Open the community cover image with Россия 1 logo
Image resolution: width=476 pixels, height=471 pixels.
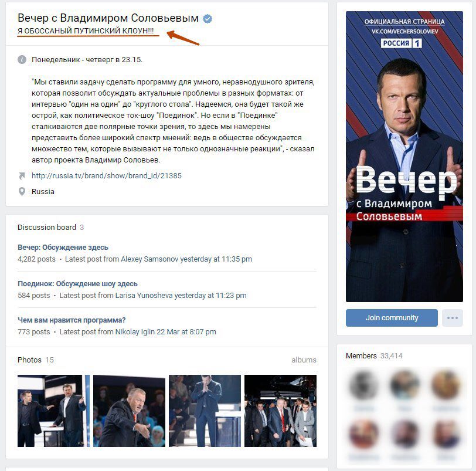coord(404,157)
